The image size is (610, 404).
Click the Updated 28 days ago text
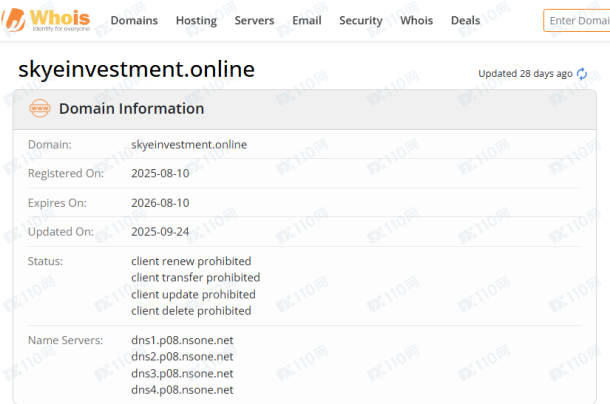525,74
